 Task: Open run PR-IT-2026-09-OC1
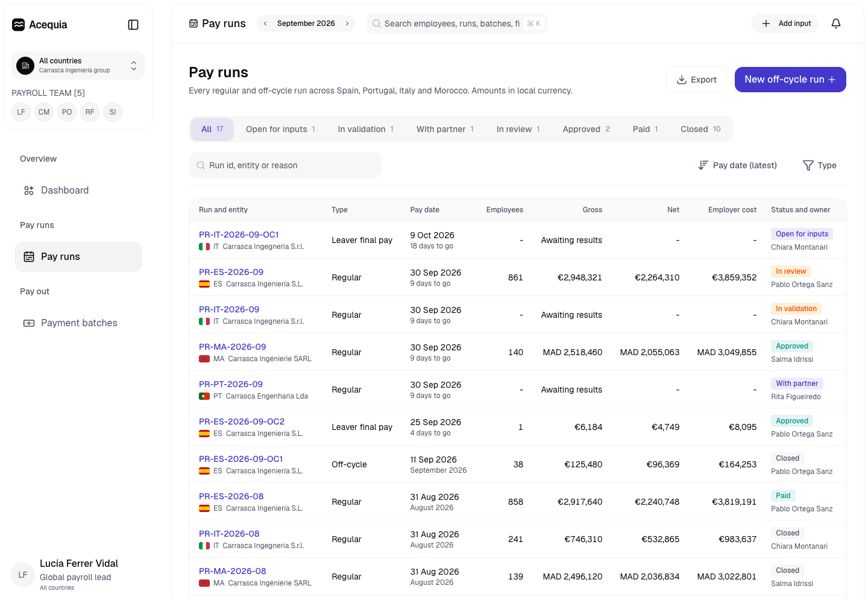(x=239, y=235)
